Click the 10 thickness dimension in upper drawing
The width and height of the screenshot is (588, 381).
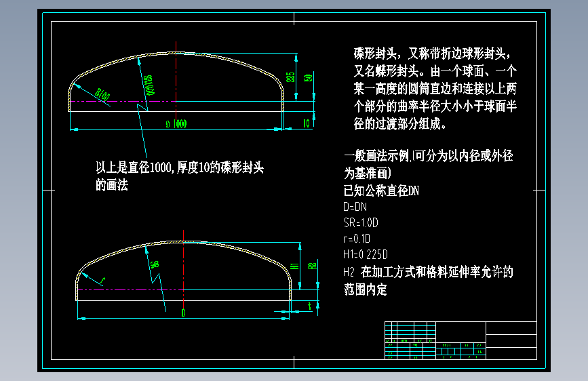click(x=307, y=123)
